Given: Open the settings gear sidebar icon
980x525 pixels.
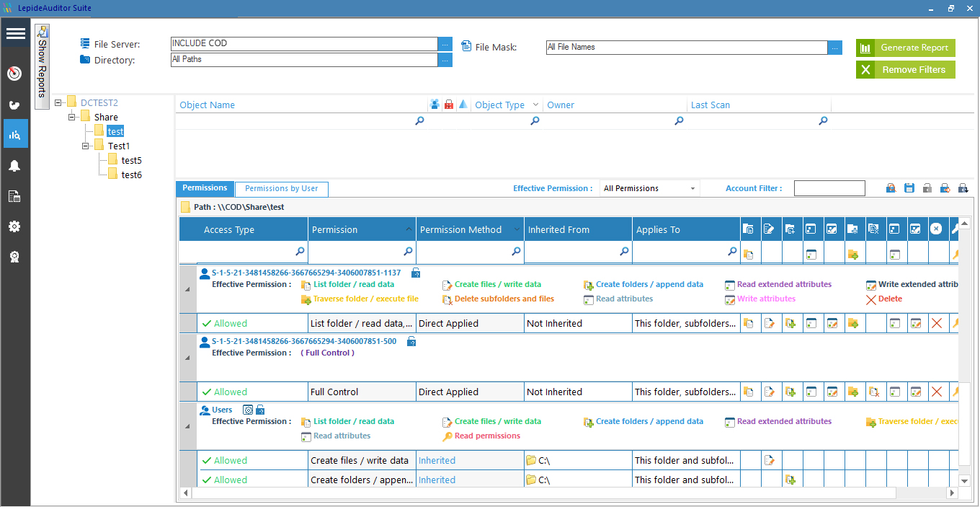Looking at the screenshot, I should pyautogui.click(x=15, y=226).
